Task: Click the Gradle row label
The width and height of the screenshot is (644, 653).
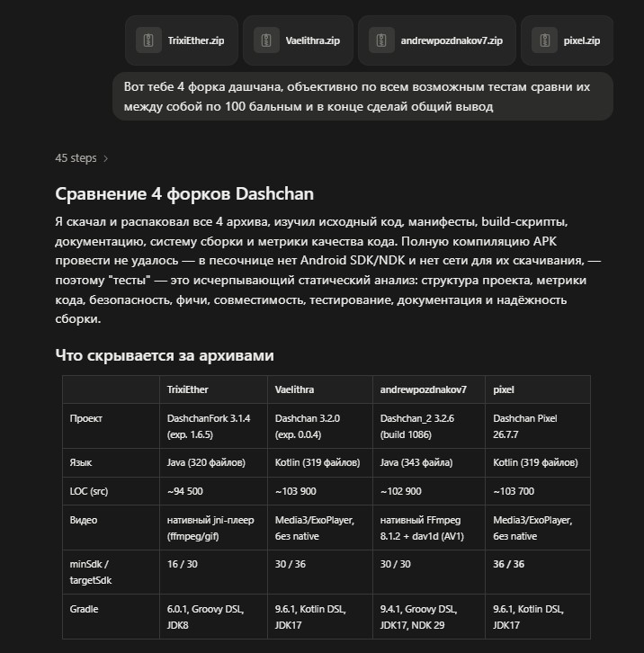Action: pos(85,609)
